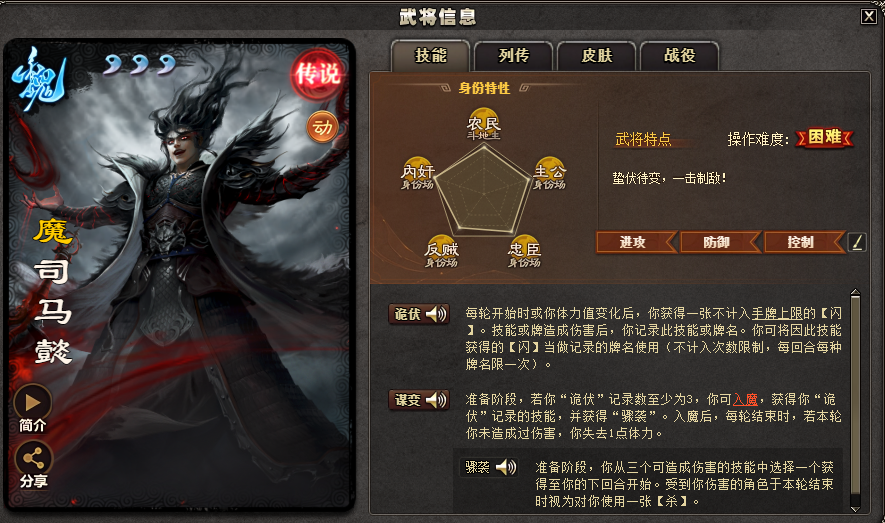Select the 主公 identity badge
The height and width of the screenshot is (523, 885).
(550, 173)
